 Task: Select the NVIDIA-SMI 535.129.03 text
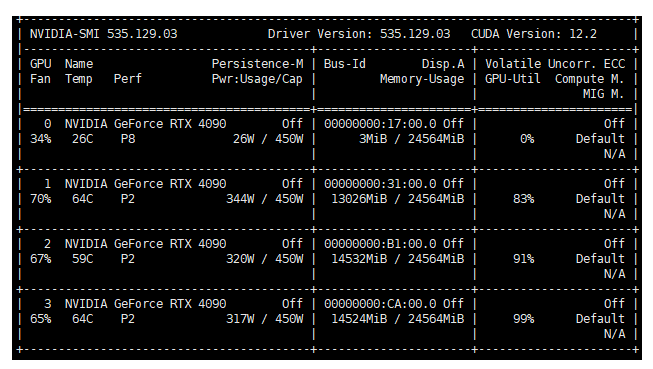(x=104, y=34)
